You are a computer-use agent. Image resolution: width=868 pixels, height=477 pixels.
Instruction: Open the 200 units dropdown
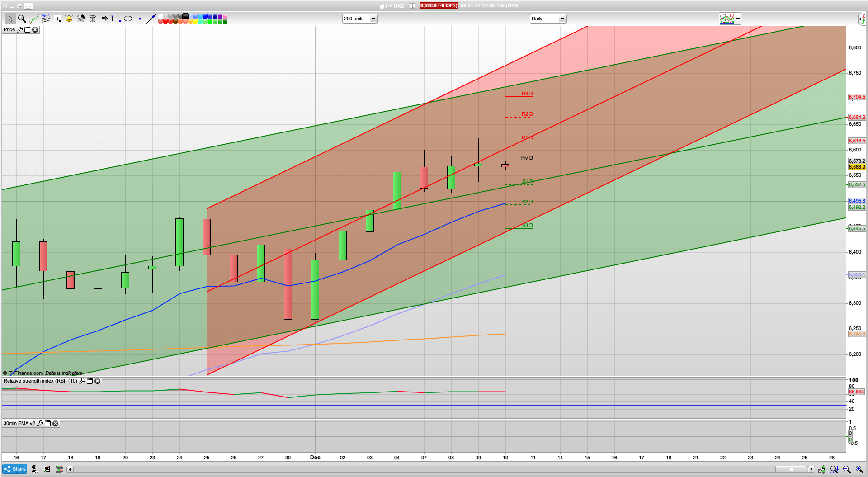(373, 19)
